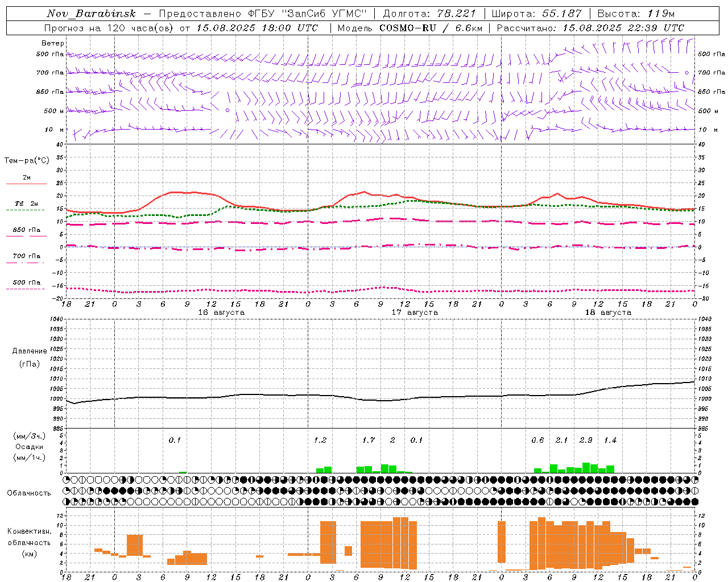The height and width of the screenshot is (582, 728).
Task: Click the Td 2м legend entry
Action: [x=26, y=203]
